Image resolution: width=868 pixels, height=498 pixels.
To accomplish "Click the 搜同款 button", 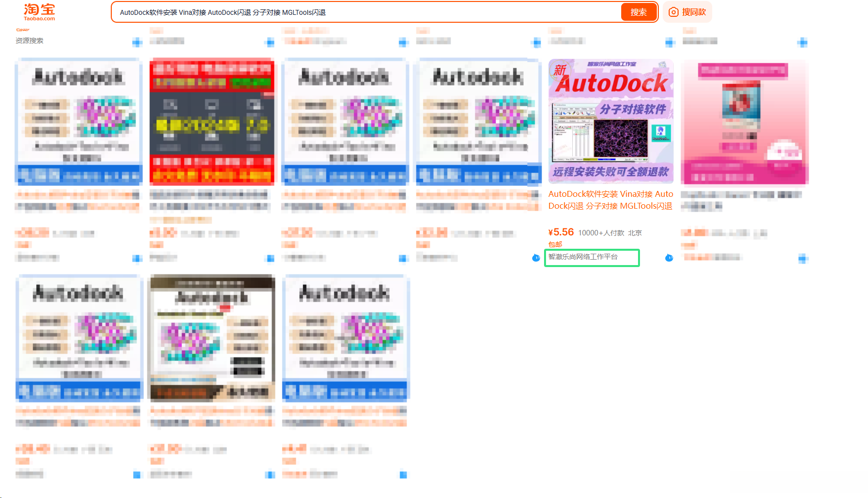I will pyautogui.click(x=687, y=12).
